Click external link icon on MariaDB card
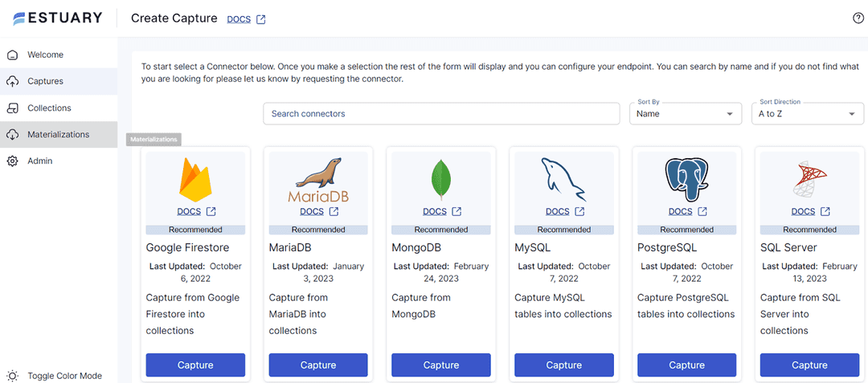The image size is (868, 383). click(x=334, y=212)
